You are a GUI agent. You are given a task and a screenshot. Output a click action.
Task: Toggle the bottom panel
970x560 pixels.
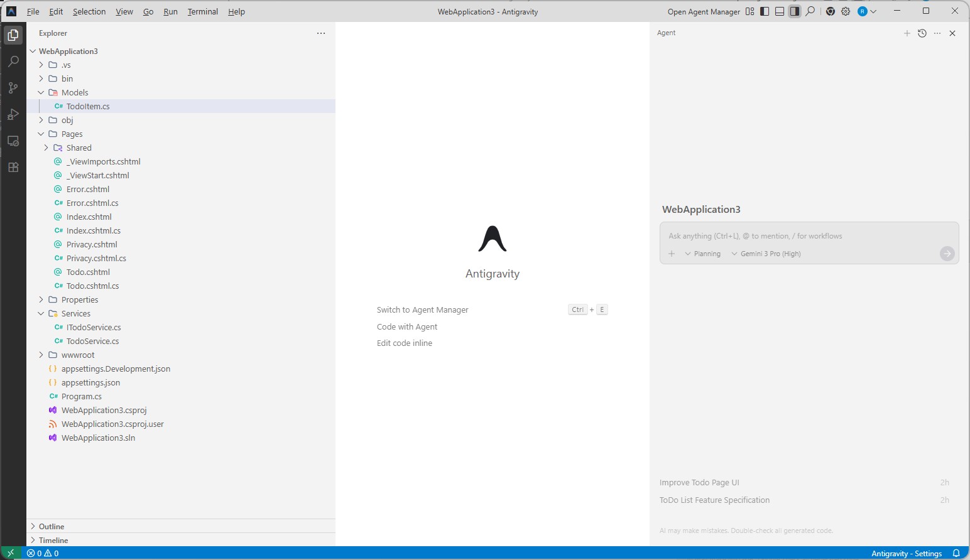click(780, 11)
